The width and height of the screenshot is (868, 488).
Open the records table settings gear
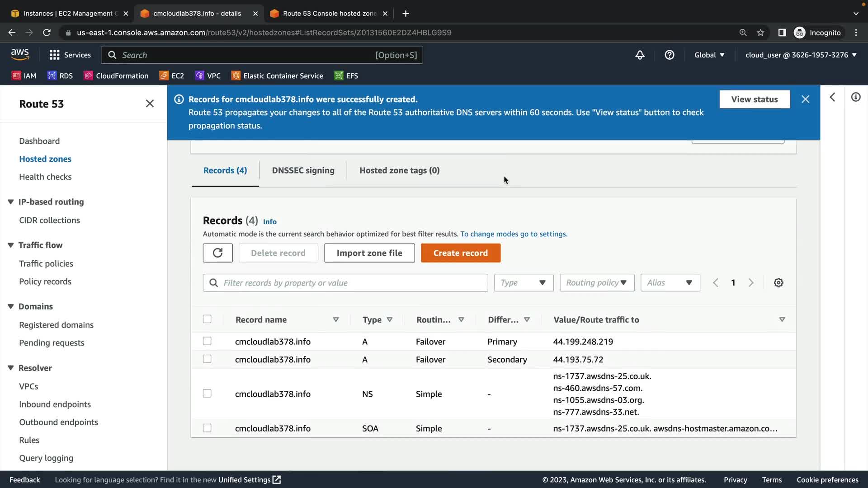pos(778,283)
